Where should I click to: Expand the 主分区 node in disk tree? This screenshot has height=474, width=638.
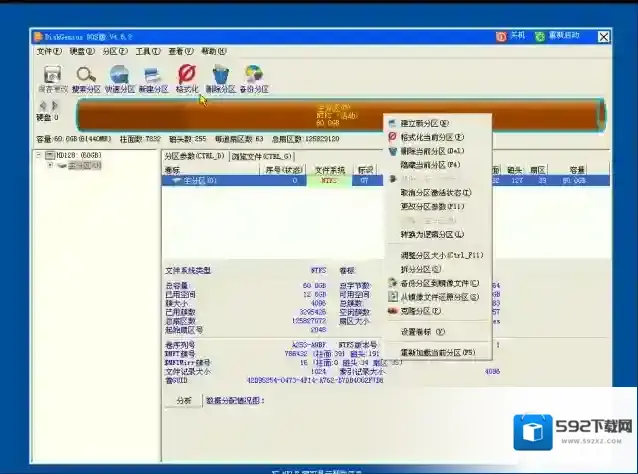[50, 166]
